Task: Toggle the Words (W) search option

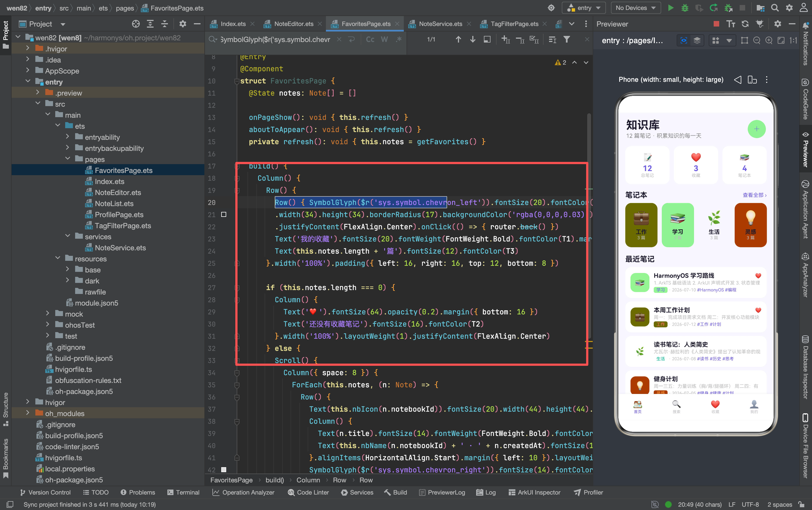Action: click(x=384, y=40)
